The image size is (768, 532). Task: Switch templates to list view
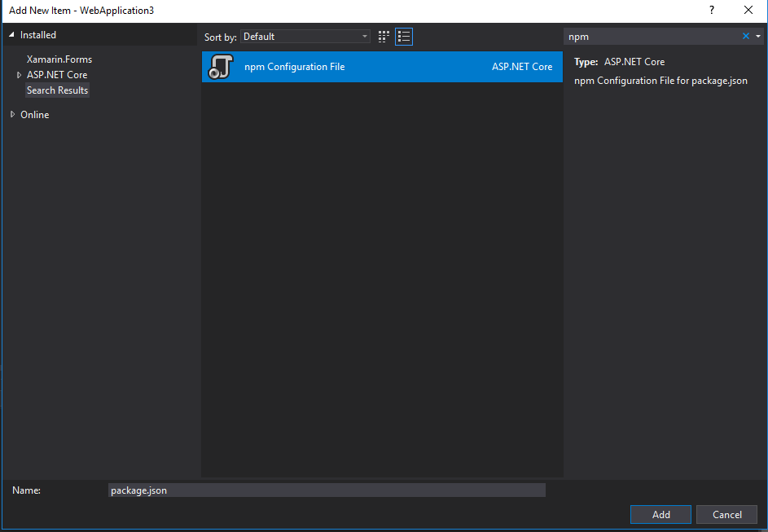pyautogui.click(x=403, y=36)
